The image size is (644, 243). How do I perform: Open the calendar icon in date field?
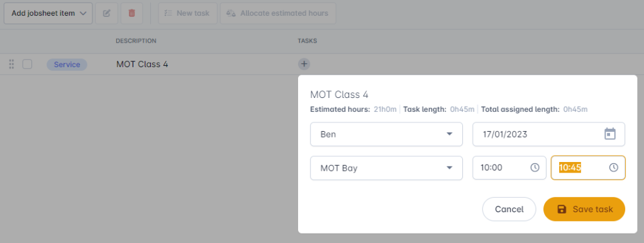click(610, 134)
